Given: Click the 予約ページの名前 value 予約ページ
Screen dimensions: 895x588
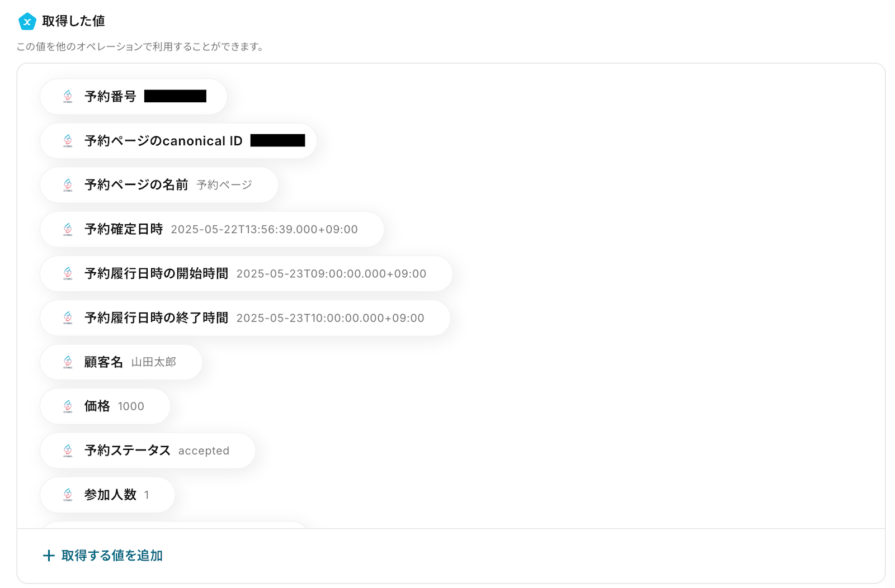Looking at the screenshot, I should pos(224,185).
